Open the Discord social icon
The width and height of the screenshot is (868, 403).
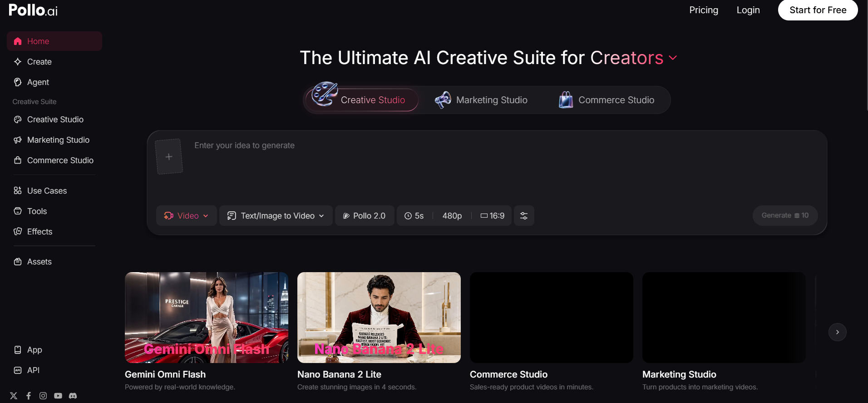73,396
